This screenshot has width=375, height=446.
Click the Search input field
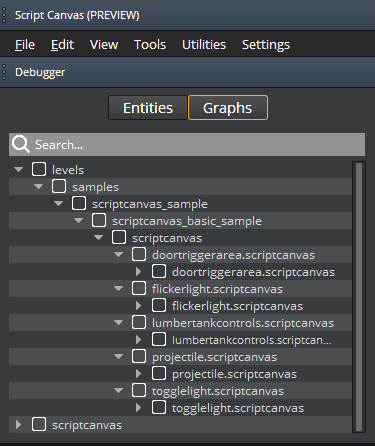click(x=187, y=144)
